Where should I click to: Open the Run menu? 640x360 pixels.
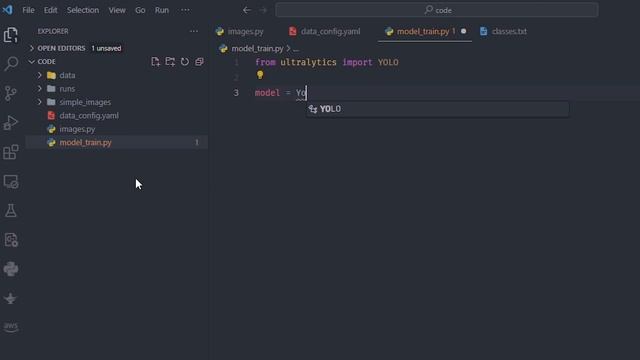point(162,10)
